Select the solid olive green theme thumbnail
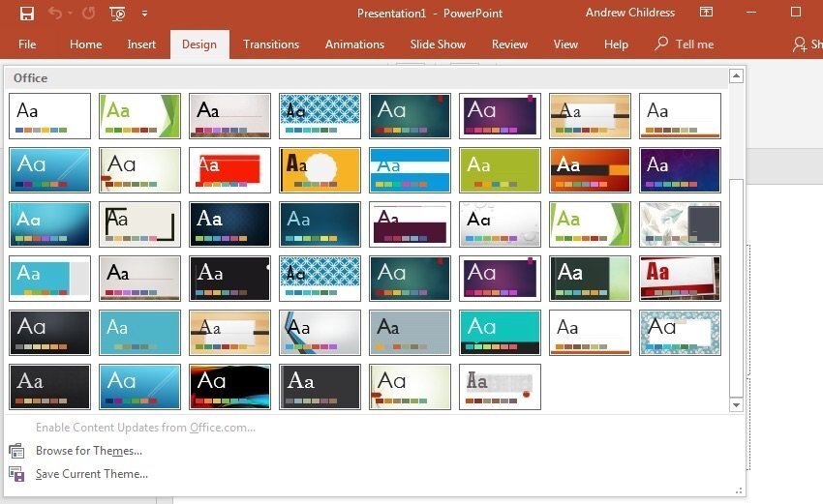Screen dimensions: 823x504 (500, 170)
